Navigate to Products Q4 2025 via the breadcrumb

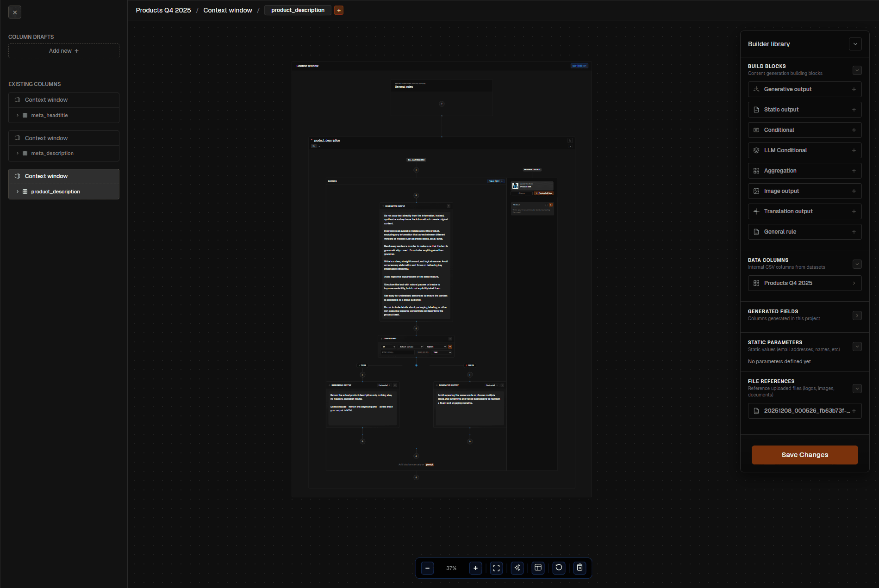click(163, 10)
